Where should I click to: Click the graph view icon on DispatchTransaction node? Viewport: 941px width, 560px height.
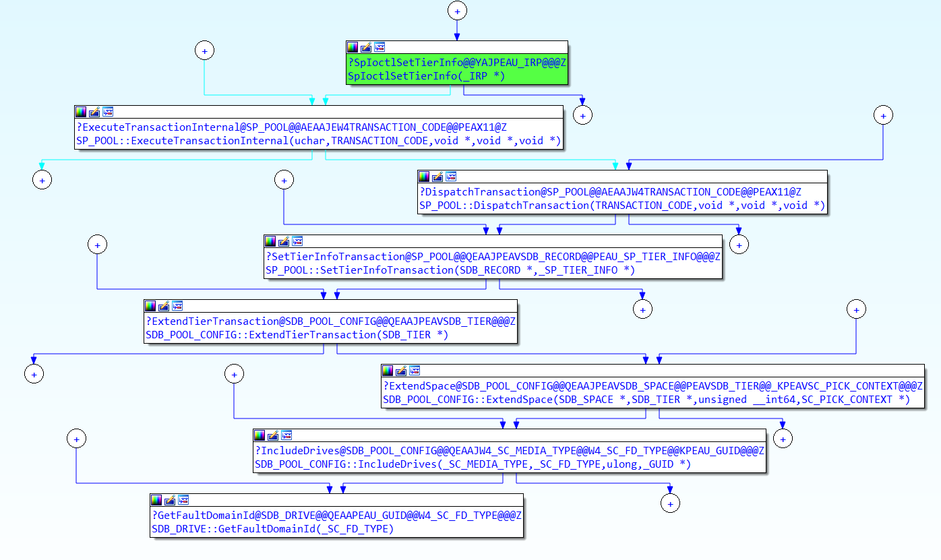coord(451,177)
